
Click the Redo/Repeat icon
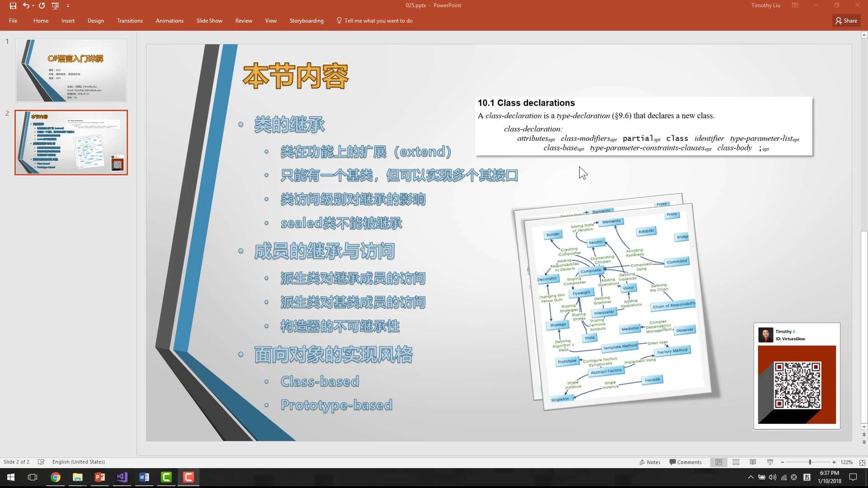[x=42, y=6]
